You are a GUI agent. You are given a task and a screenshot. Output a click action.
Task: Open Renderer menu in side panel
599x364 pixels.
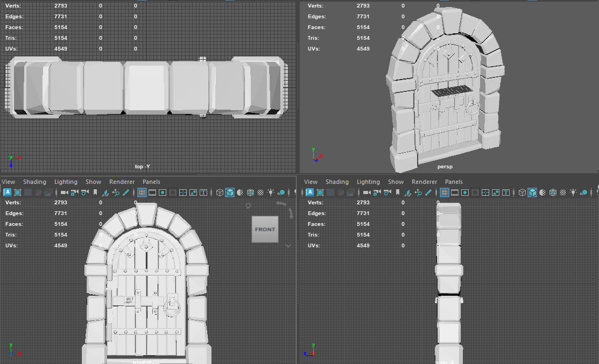tap(425, 182)
